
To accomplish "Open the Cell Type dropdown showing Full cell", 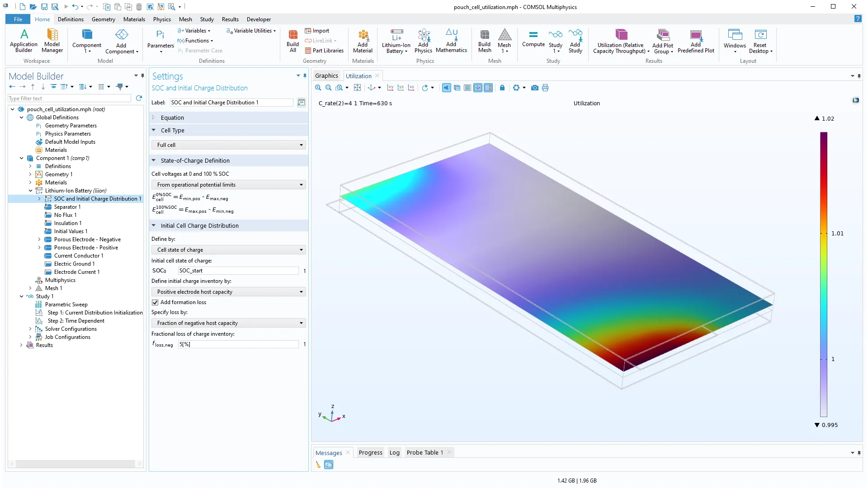I will [229, 145].
